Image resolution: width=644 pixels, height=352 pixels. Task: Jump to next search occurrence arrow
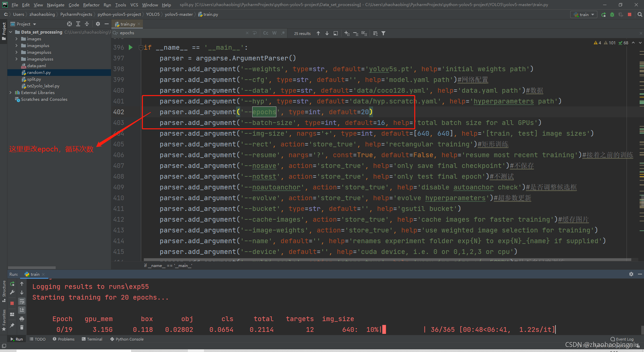[327, 33]
